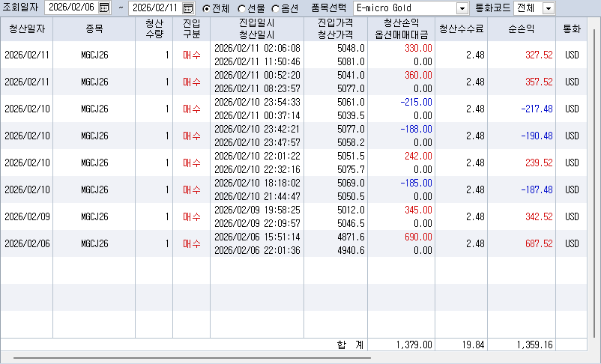Select entry time 2026/02/10 18:18:02
This screenshot has height=364, width=601.
[x=257, y=183]
